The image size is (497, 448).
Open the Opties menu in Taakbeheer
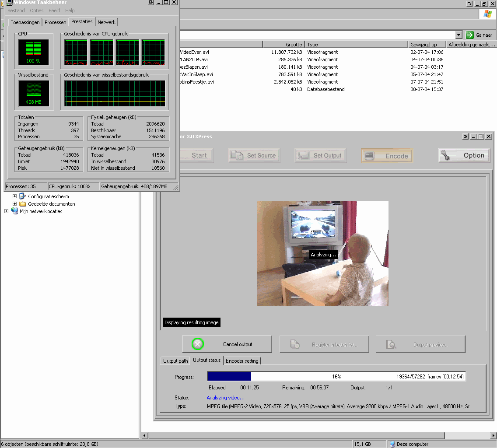point(36,10)
